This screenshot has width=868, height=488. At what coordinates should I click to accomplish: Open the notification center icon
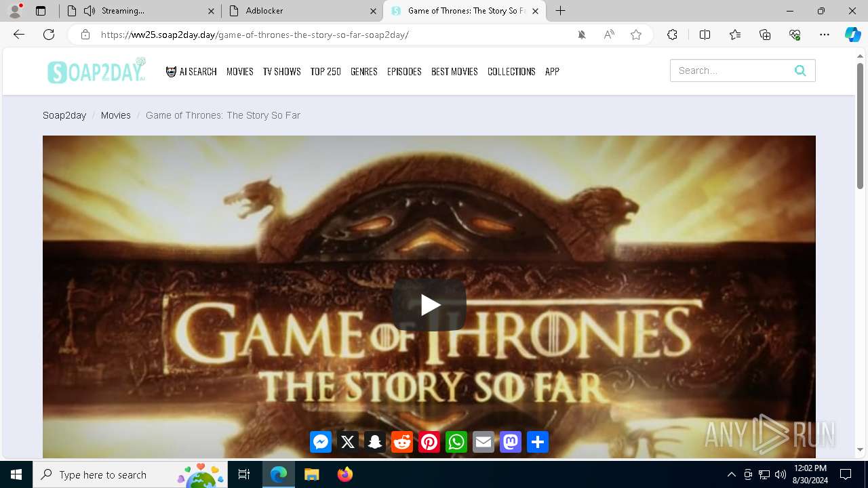coord(846,474)
